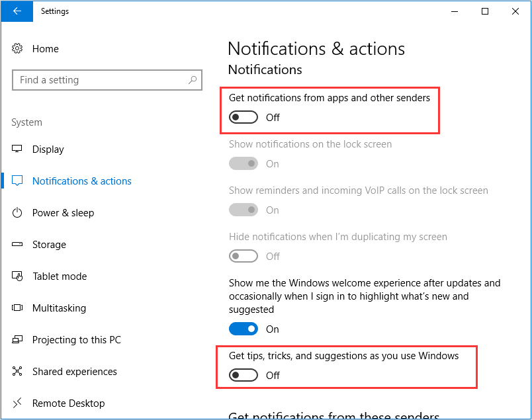Viewport: 532px width, 420px height.
Task: Disable the Windows welcome experience toggle
Action: pos(243,329)
